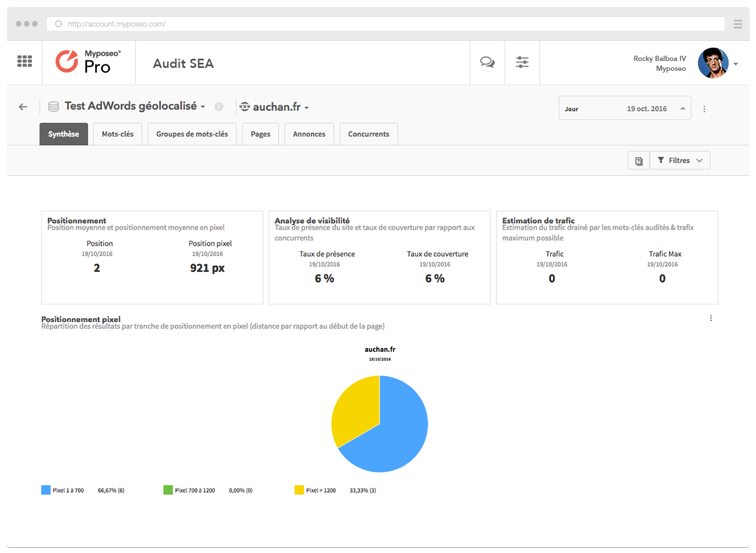Reload page with browser refresh icon
This screenshot has width=756, height=553.
tap(58, 24)
